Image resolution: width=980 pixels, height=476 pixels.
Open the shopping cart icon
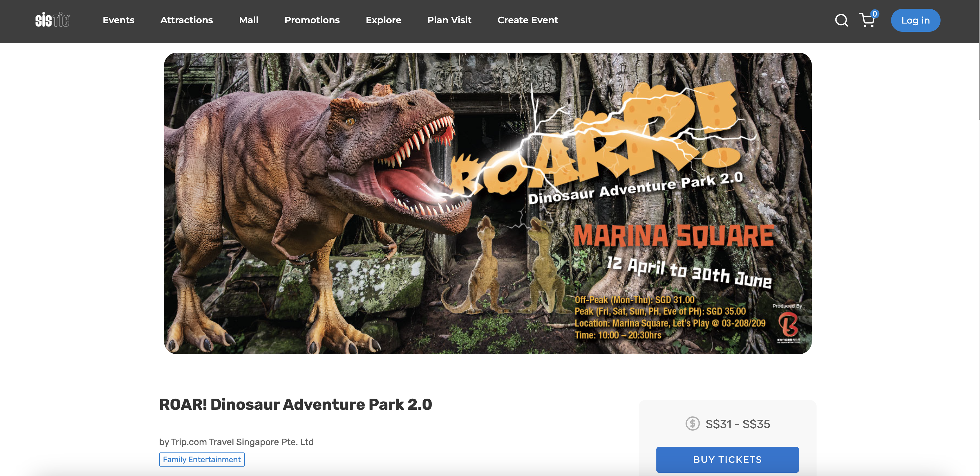868,19
